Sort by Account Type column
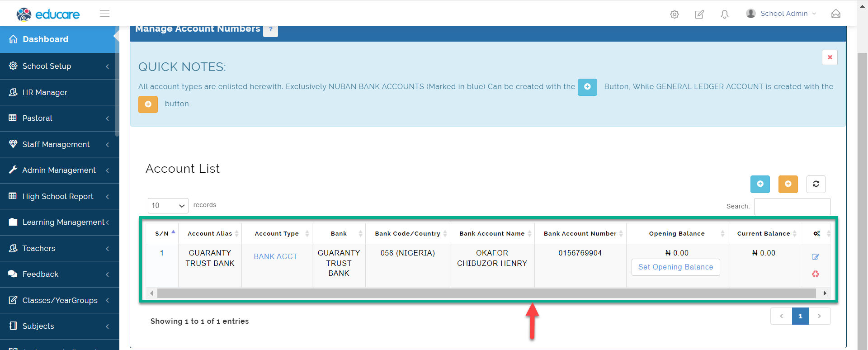Image resolution: width=868 pixels, height=350 pixels. tap(277, 234)
